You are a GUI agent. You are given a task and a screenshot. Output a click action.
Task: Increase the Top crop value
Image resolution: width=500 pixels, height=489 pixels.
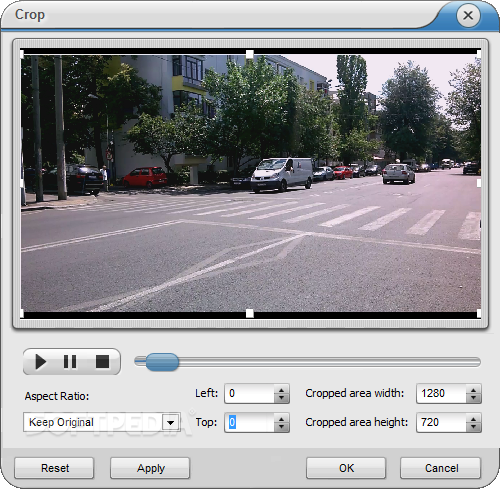click(x=282, y=419)
